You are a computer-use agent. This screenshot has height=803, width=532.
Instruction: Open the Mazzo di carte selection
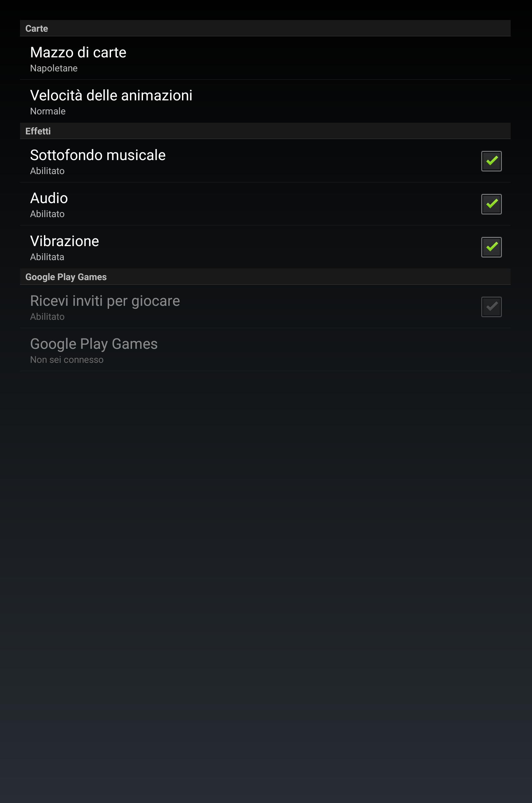point(265,58)
